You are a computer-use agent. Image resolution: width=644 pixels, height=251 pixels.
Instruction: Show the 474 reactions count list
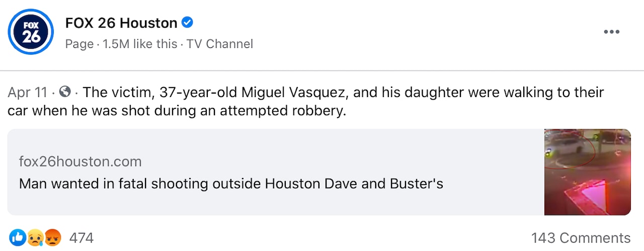point(81,237)
